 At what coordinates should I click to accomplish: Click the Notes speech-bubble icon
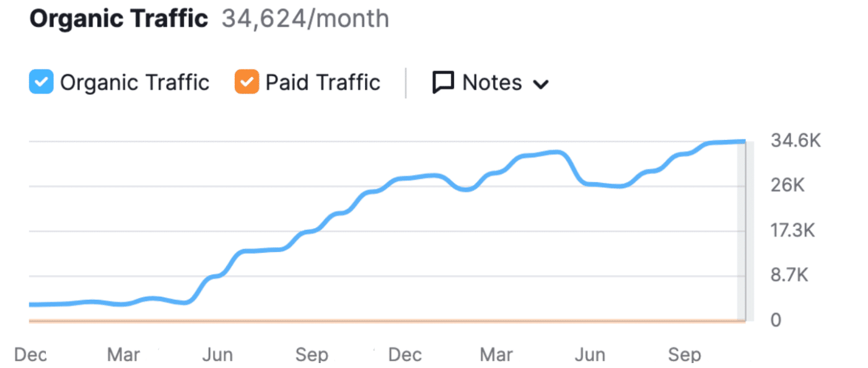click(444, 82)
